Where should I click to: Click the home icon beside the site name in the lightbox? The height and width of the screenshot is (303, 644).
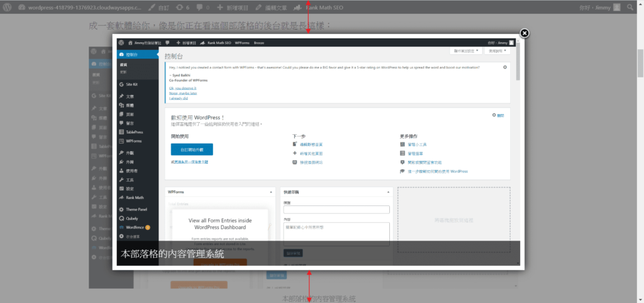(x=130, y=42)
